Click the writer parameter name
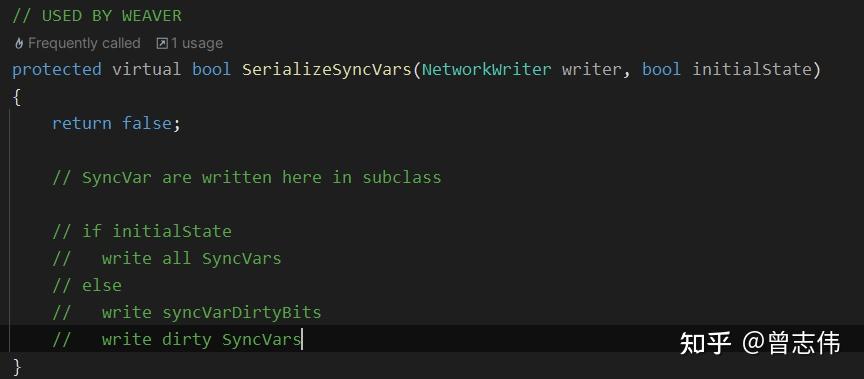The height and width of the screenshot is (379, 864). click(x=592, y=69)
